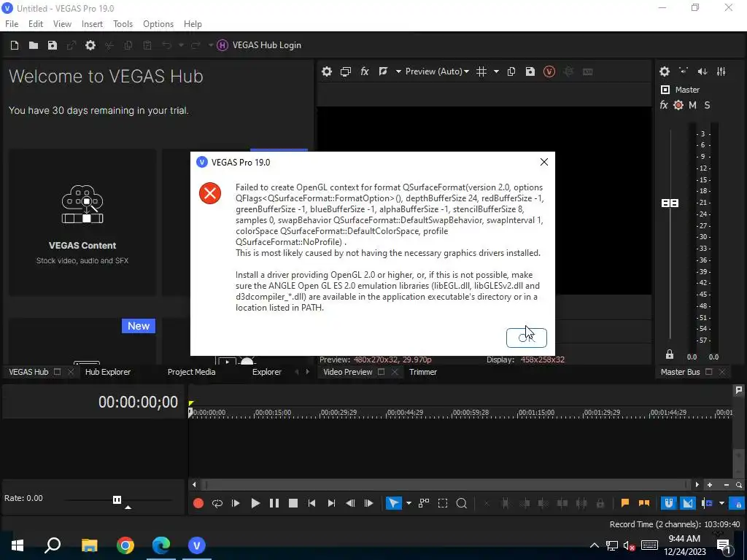Create a new project from toolbar
Screen dimensions: 747x560
15,45
